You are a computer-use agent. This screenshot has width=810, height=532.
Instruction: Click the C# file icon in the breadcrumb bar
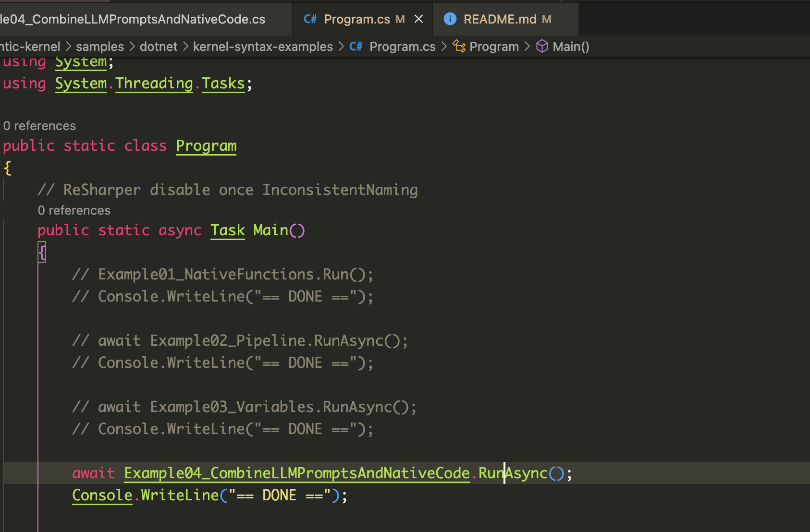click(x=356, y=46)
